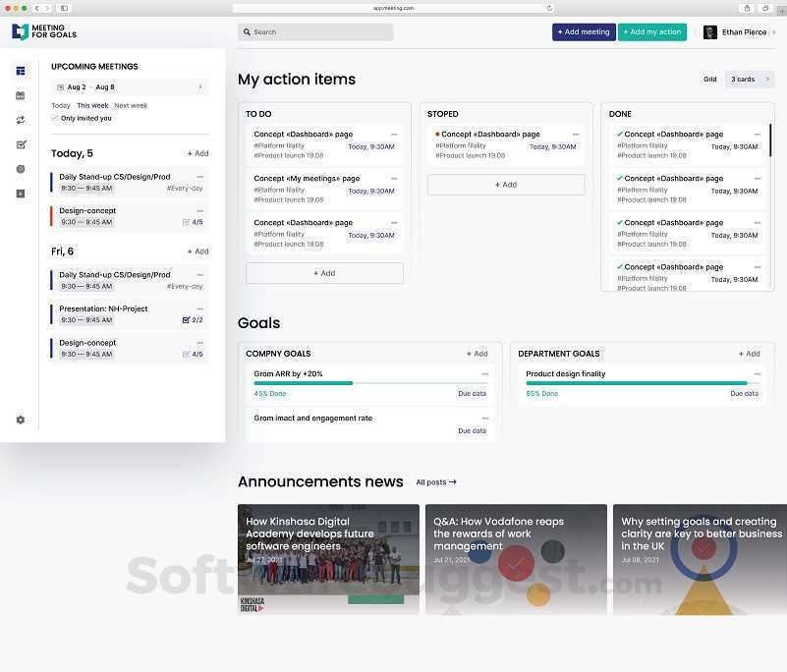This screenshot has width=787, height=672.
Task: Open the tasks checkmark icon in the sidebar
Action: (20, 143)
